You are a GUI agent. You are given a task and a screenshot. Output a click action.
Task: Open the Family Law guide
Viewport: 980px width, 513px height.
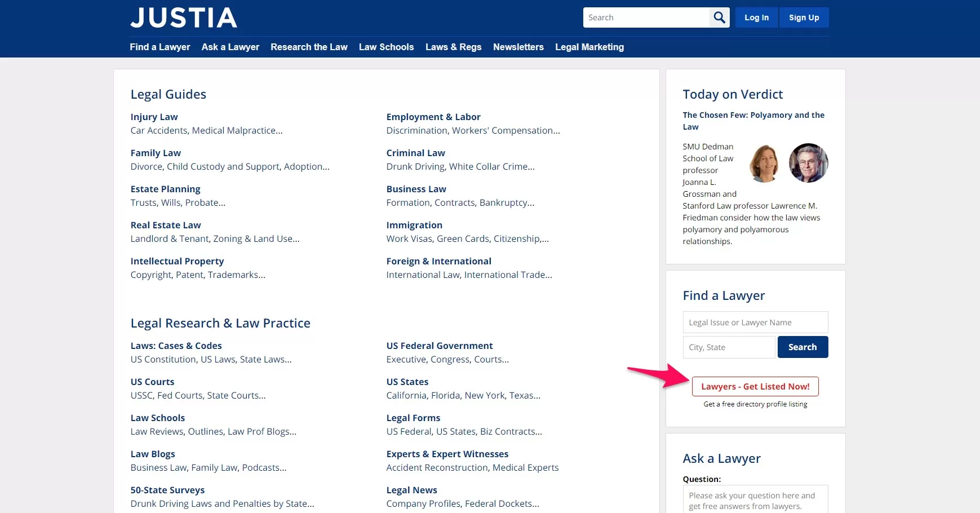tap(156, 153)
